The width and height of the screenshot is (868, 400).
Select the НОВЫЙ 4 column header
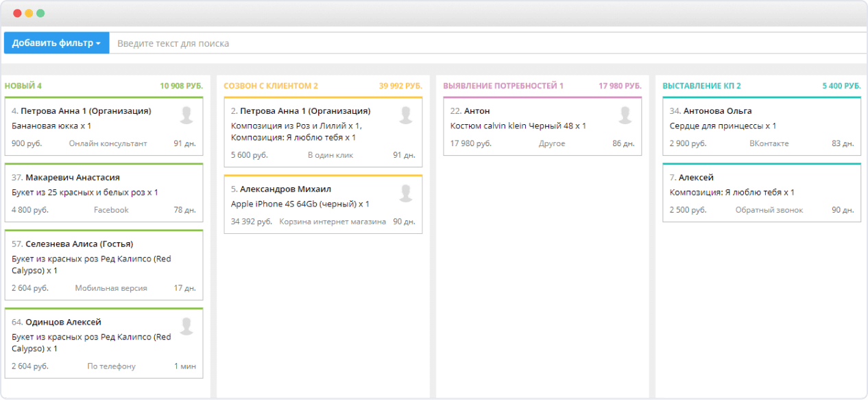point(23,86)
